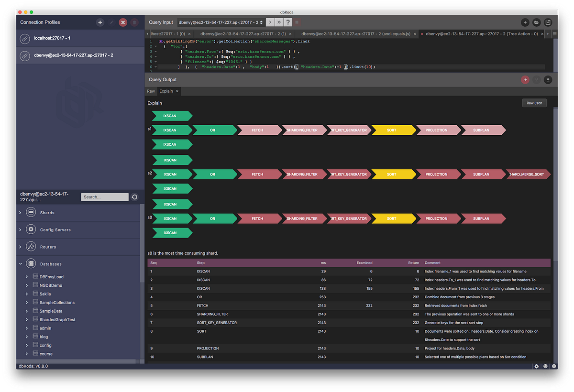Open the Raw Json view
Image resolution: width=574 pixels, height=392 pixels.
534,103
